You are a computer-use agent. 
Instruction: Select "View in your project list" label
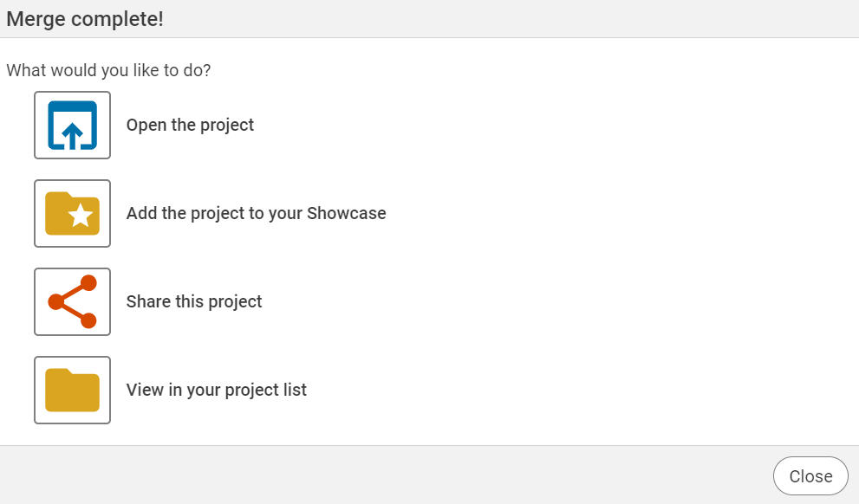click(217, 391)
